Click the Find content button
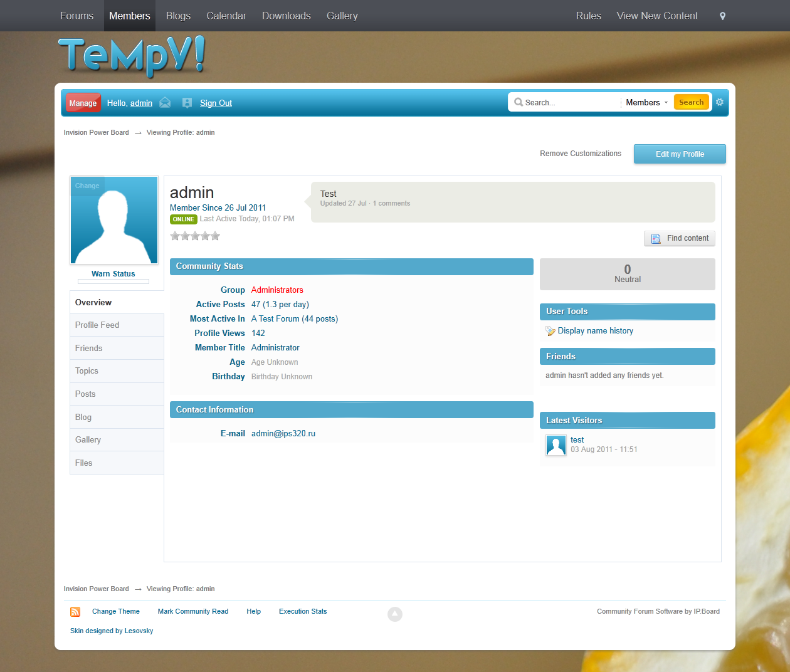790x672 pixels. [x=679, y=239]
